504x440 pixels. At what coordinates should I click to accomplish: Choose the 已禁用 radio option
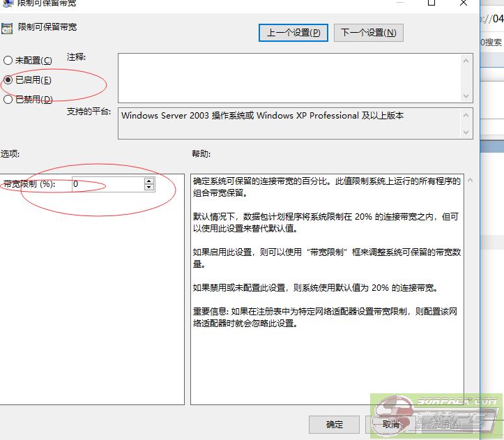point(8,100)
